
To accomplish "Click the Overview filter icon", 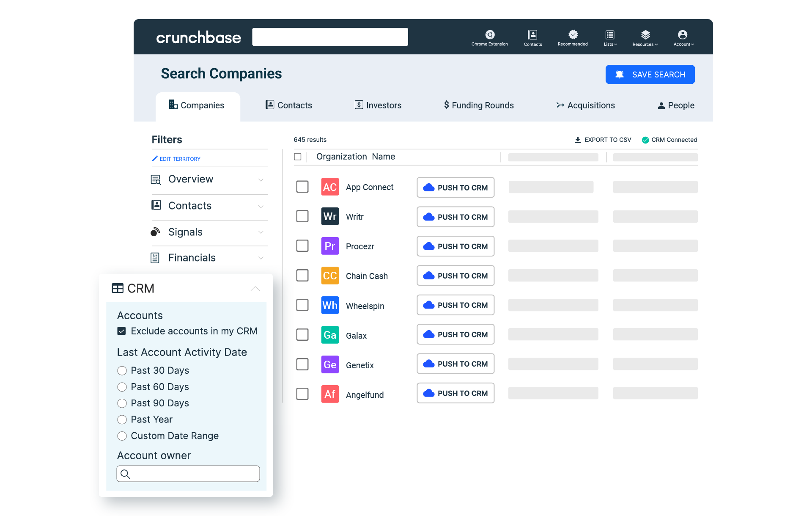I will (156, 179).
